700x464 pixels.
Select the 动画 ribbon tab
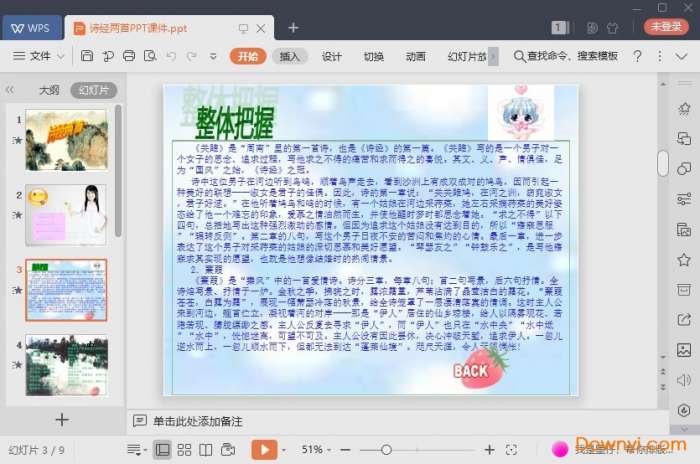pos(415,56)
